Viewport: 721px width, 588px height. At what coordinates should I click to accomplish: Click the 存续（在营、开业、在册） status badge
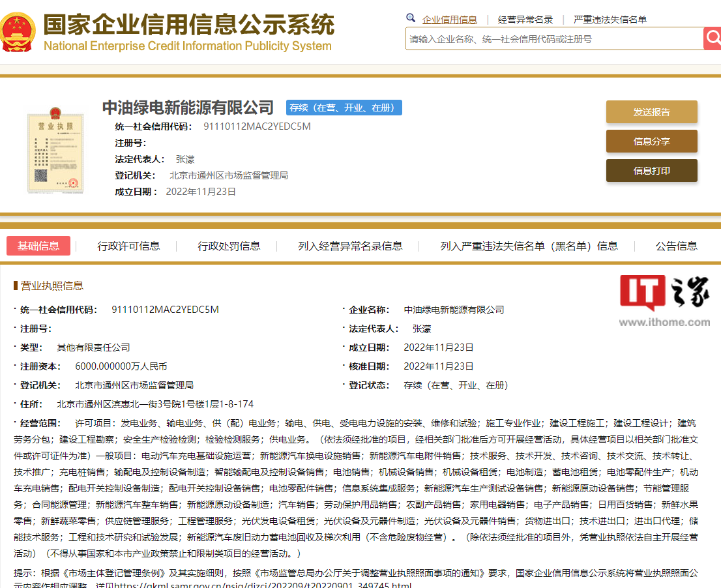[344, 108]
